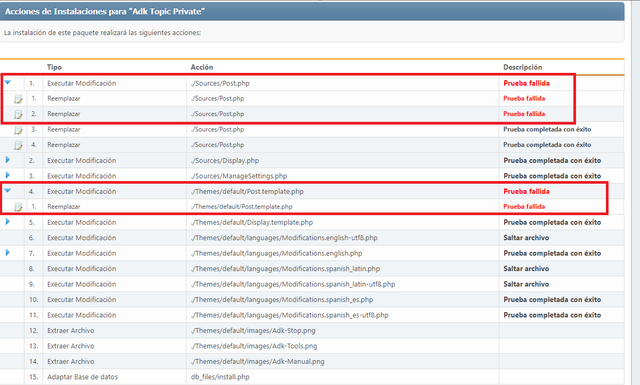Click the Acción column header
The height and width of the screenshot is (385, 640).
[202, 67]
